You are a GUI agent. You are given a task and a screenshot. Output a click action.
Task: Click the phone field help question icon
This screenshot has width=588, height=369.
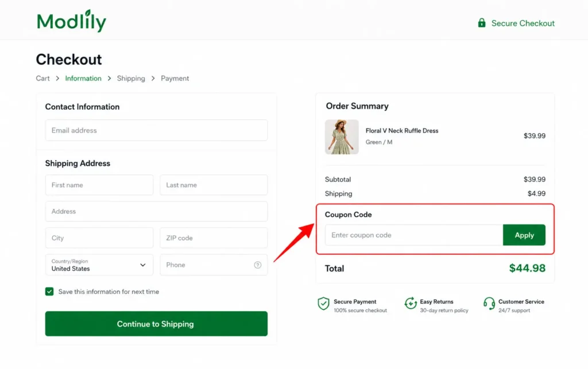point(258,265)
